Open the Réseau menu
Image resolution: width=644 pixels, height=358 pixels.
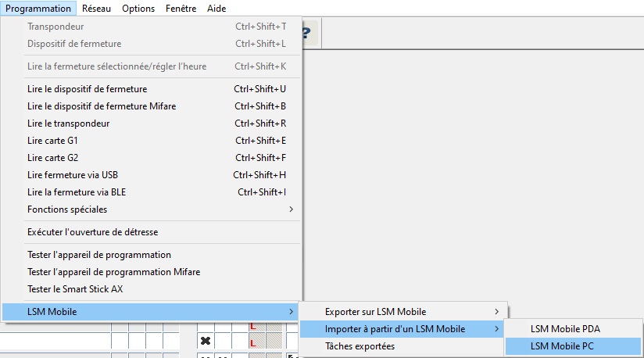pyautogui.click(x=96, y=8)
